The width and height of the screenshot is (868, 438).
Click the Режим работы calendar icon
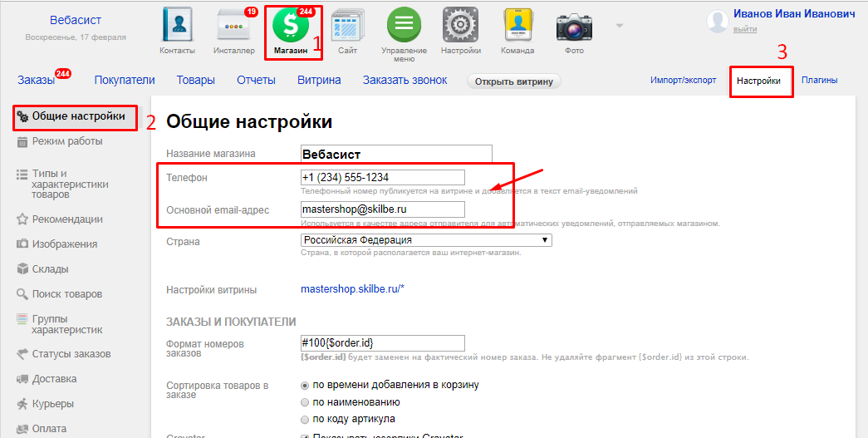coord(22,142)
